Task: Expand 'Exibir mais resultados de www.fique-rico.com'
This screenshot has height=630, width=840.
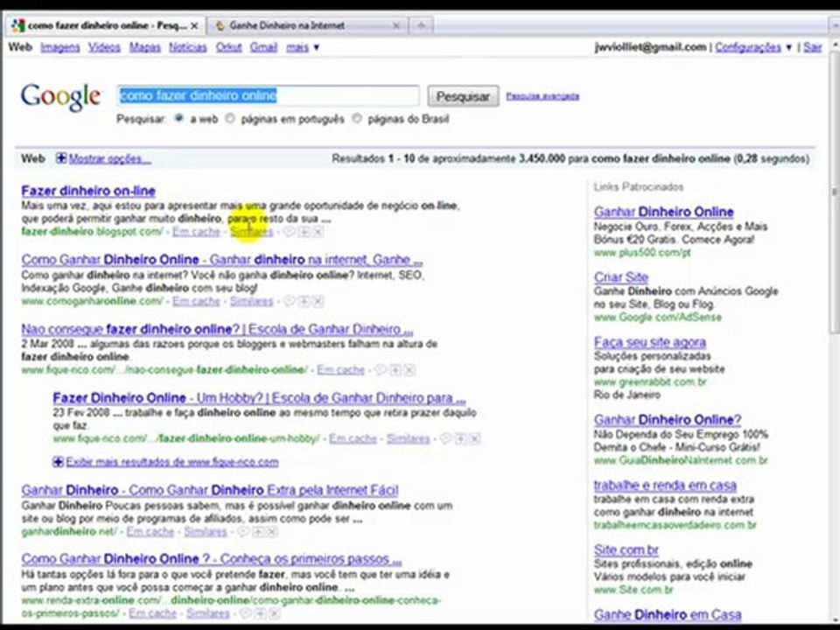Action: [x=166, y=462]
